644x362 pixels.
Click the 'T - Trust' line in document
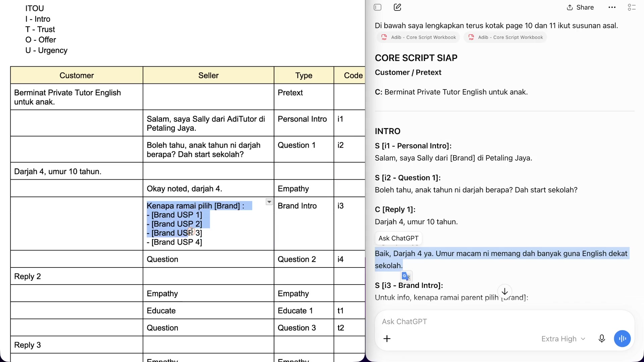tap(40, 29)
